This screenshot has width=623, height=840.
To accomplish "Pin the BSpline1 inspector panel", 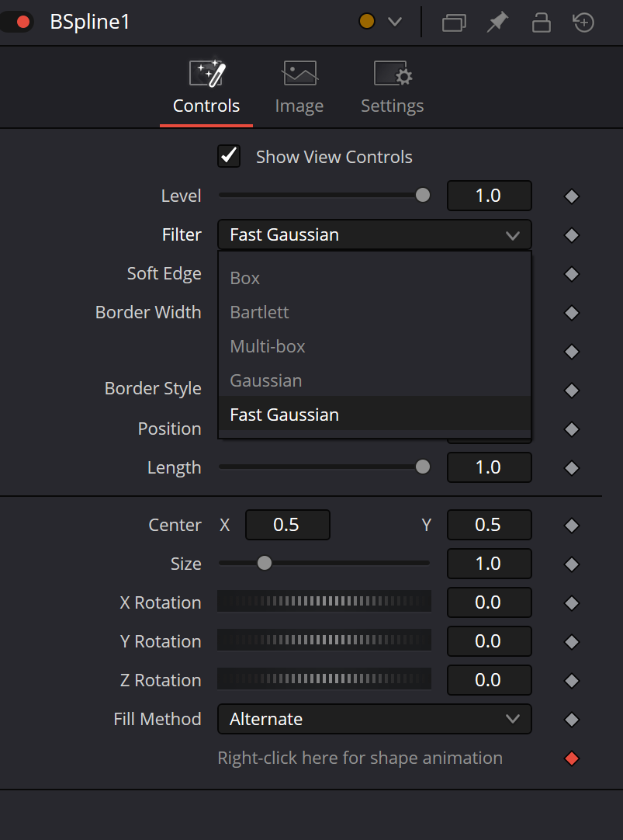I will (497, 23).
